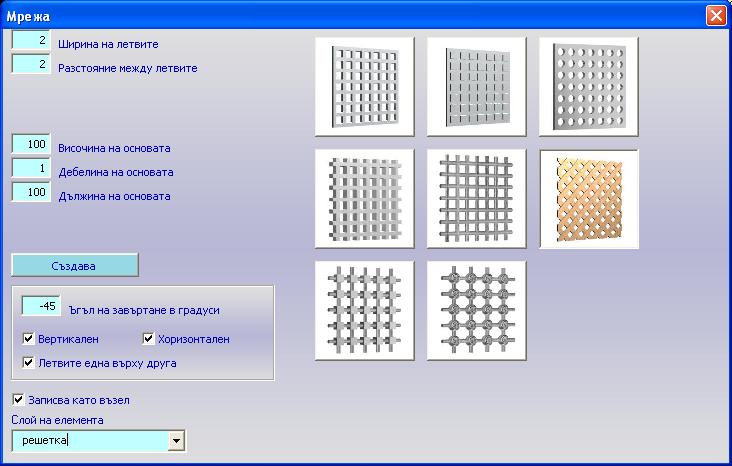Disable Записва като възел checkbox

(18, 399)
